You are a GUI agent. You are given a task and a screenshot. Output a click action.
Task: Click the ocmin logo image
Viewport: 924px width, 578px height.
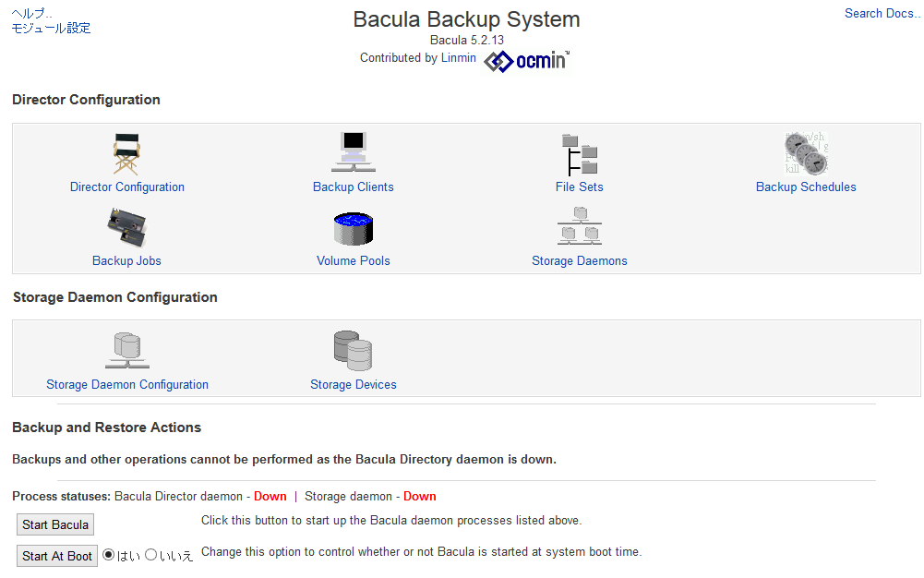click(527, 61)
